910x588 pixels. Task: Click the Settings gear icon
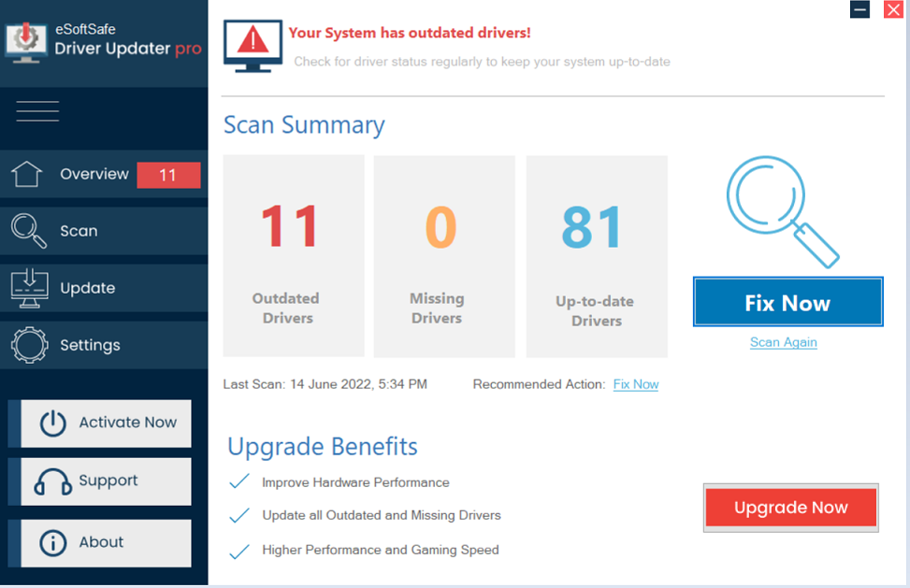(30, 345)
